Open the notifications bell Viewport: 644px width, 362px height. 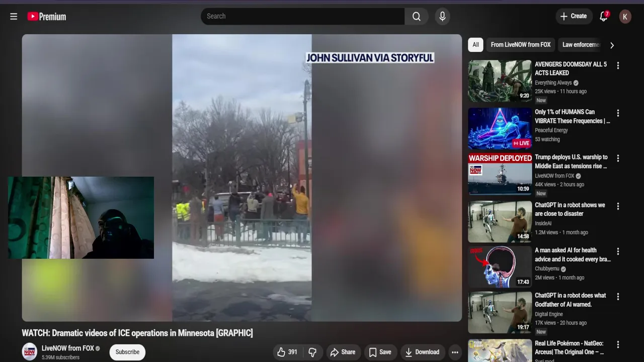(604, 17)
